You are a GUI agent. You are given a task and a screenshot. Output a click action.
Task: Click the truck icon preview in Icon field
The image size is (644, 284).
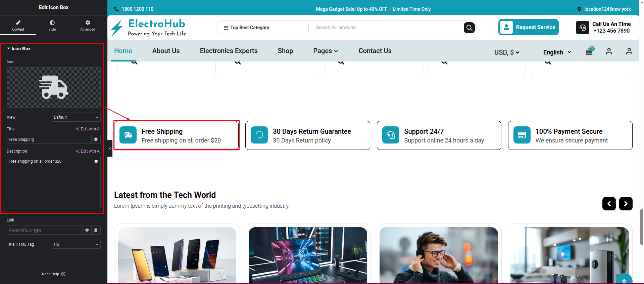(54, 87)
